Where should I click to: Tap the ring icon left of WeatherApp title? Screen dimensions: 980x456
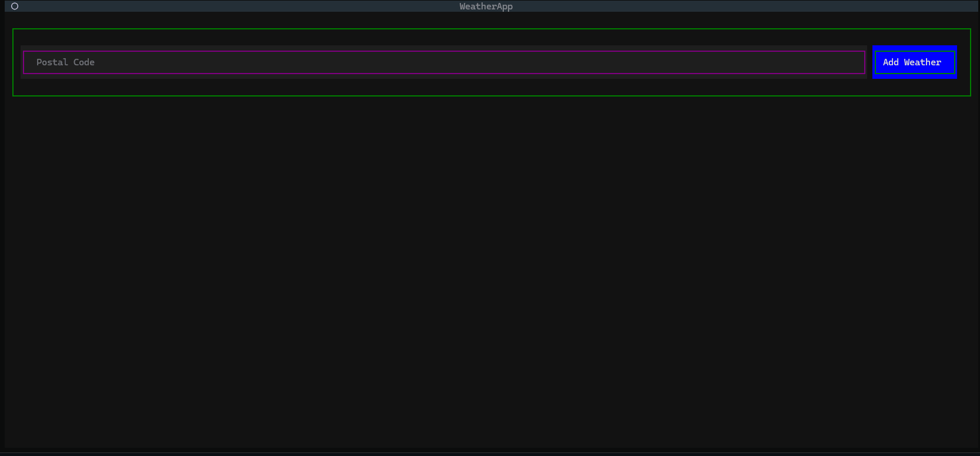15,6
